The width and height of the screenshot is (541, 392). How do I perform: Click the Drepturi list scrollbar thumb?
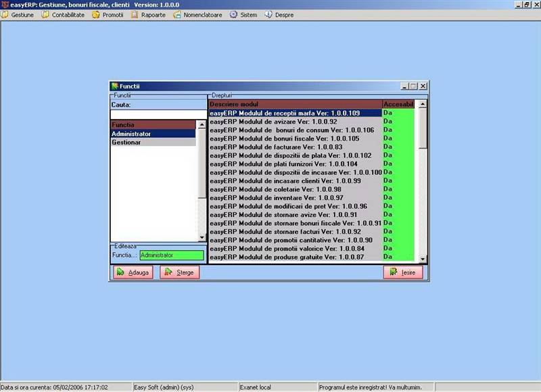423,128
